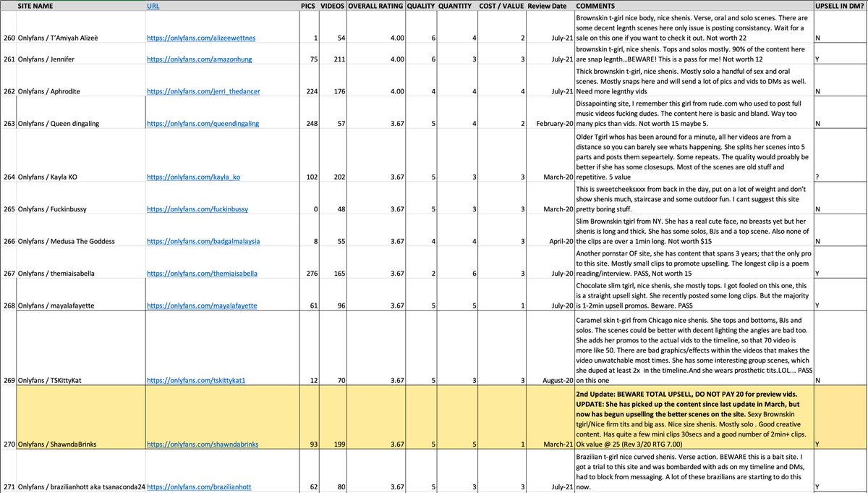
Task: Click the comment cell starting 'Caramel skin'
Action: click(x=694, y=350)
